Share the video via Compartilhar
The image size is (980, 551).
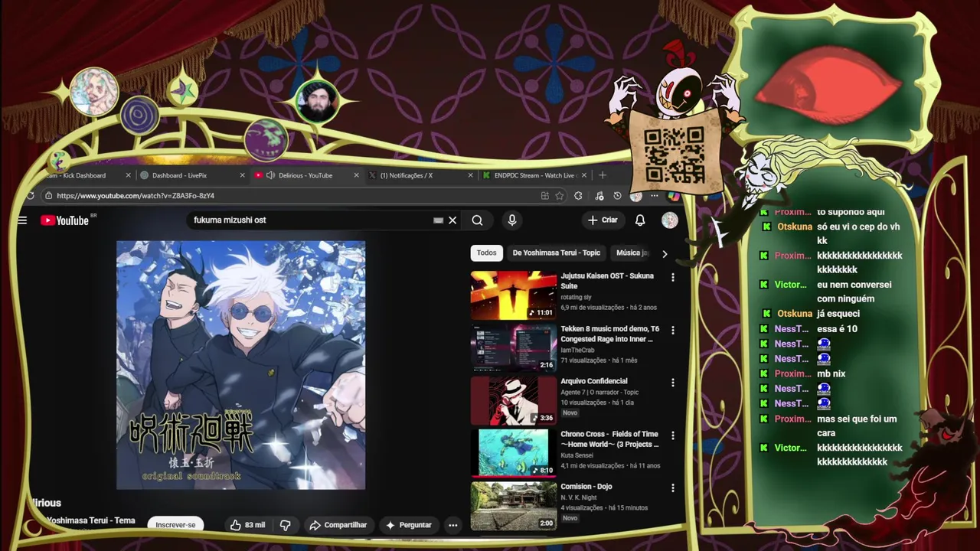coord(338,525)
